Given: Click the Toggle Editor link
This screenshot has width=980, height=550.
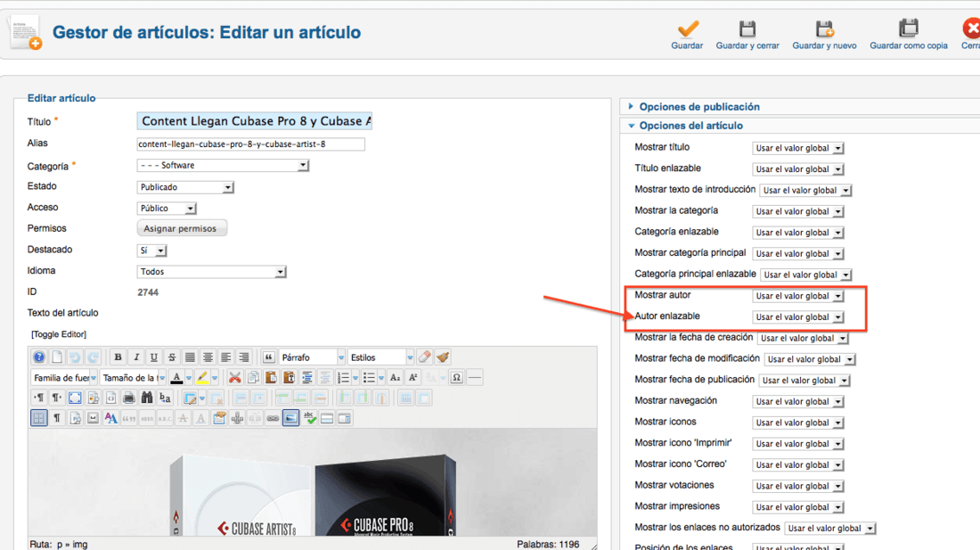Looking at the screenshot, I should tap(59, 334).
